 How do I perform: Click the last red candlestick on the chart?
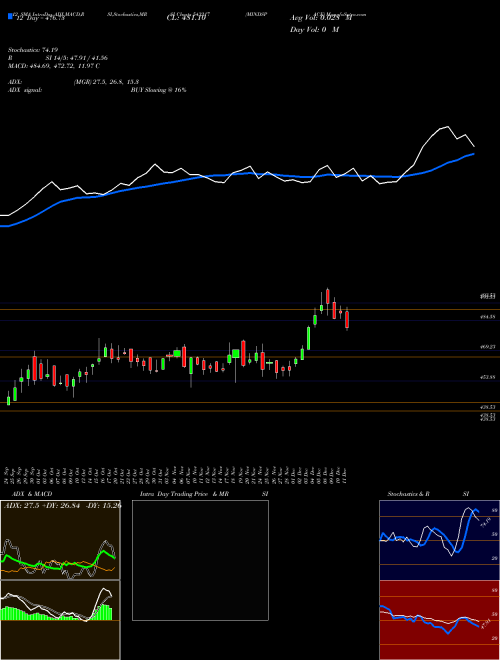[347, 319]
